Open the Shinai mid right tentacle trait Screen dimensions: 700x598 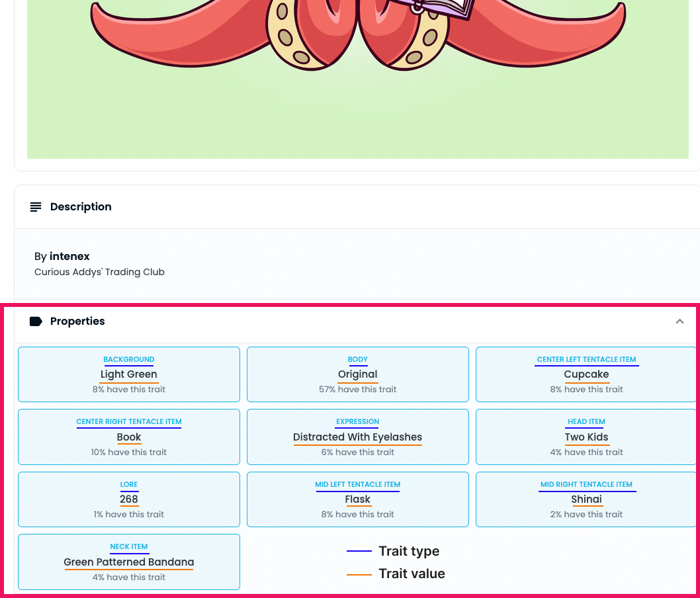[586, 499]
